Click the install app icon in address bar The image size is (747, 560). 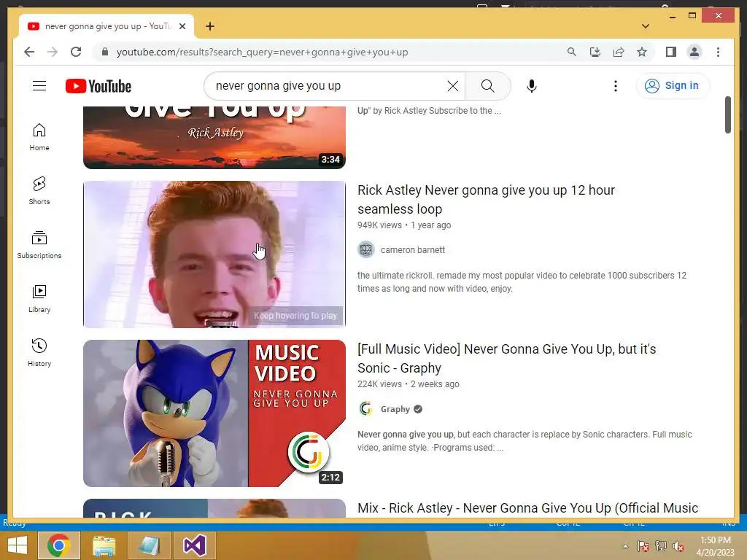tap(595, 52)
